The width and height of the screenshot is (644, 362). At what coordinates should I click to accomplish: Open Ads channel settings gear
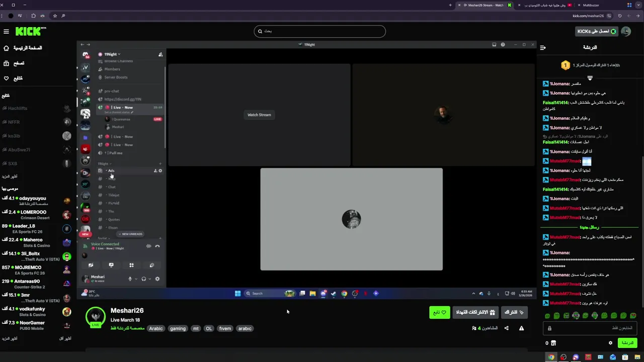(160, 171)
